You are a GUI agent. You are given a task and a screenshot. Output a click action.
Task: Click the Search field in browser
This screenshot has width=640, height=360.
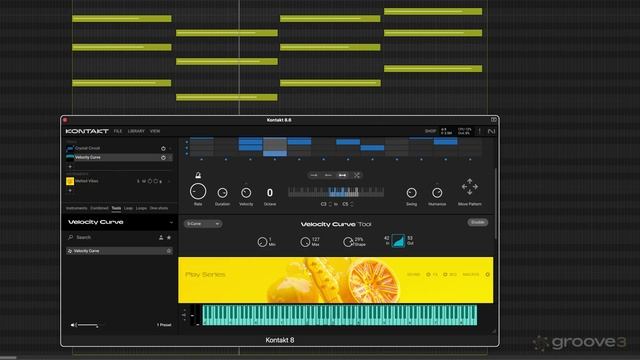110,237
